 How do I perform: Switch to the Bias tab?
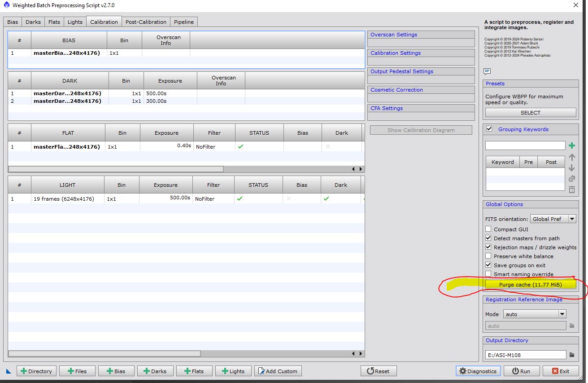pyautogui.click(x=13, y=22)
